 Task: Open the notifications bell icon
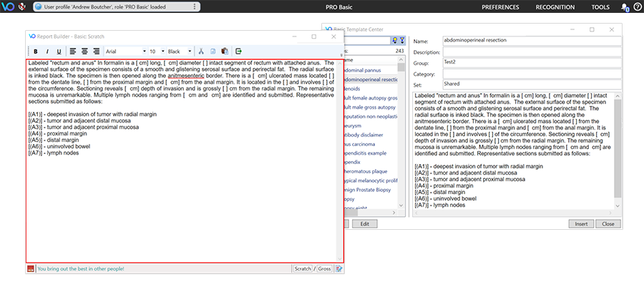625,7
